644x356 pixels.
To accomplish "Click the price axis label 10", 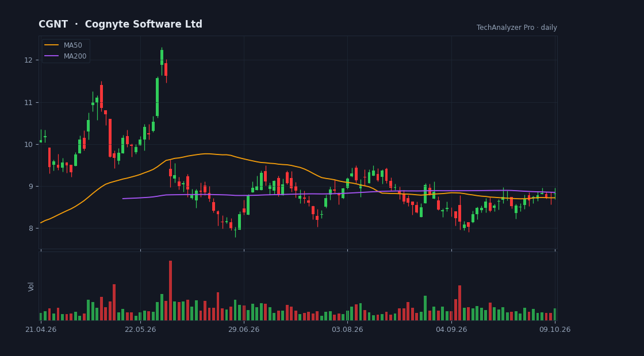I will tap(28, 144).
